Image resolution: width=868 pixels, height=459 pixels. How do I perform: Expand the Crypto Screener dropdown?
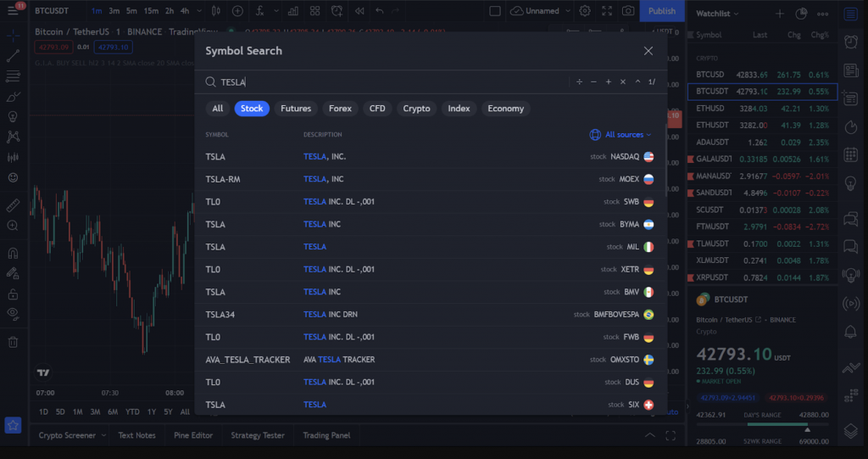coord(103,435)
